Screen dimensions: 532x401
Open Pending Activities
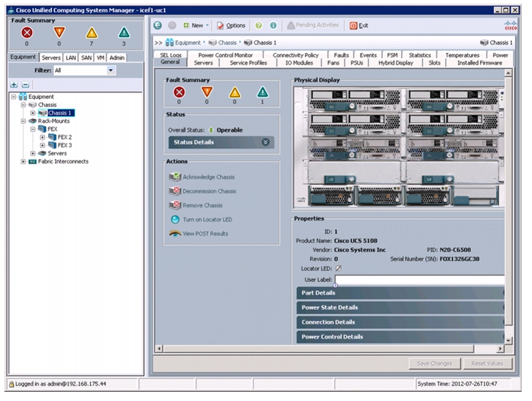tap(313, 26)
